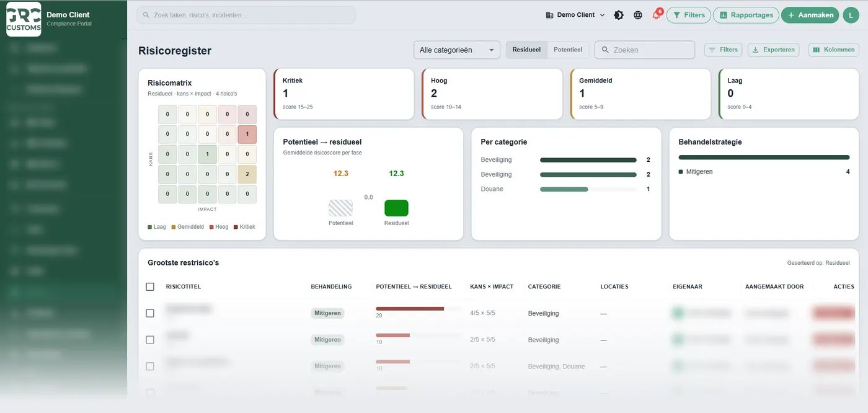The width and height of the screenshot is (868, 413).
Task: Click the orange 12.3 Potentieel score
Action: (x=340, y=174)
